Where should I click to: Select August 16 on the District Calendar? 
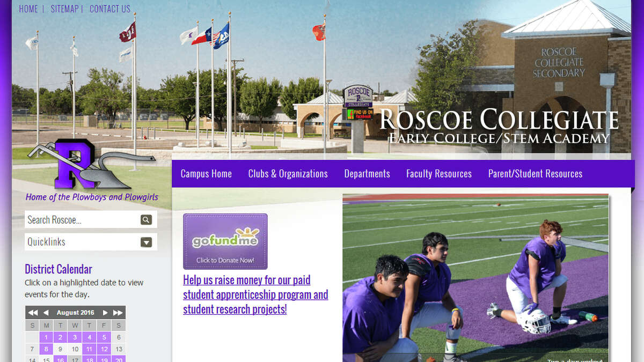61,360
